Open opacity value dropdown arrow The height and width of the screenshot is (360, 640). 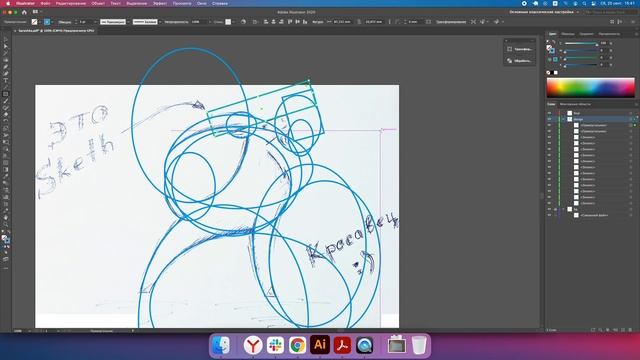point(209,22)
